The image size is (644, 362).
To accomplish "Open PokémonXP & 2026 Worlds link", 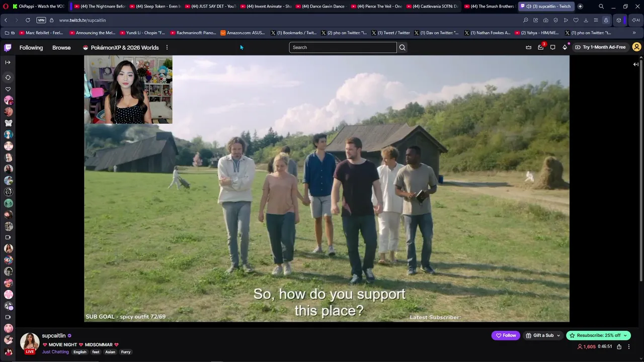I will [x=121, y=48].
